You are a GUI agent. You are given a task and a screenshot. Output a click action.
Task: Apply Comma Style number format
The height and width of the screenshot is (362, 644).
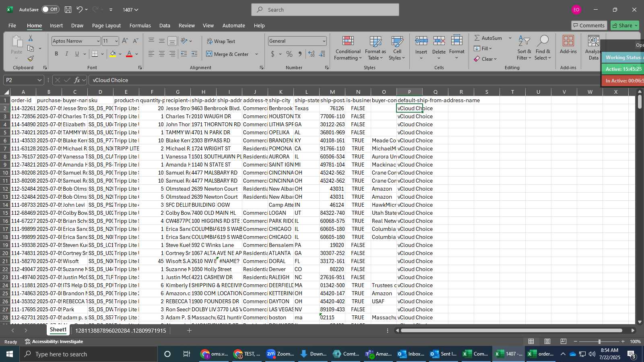click(300, 54)
